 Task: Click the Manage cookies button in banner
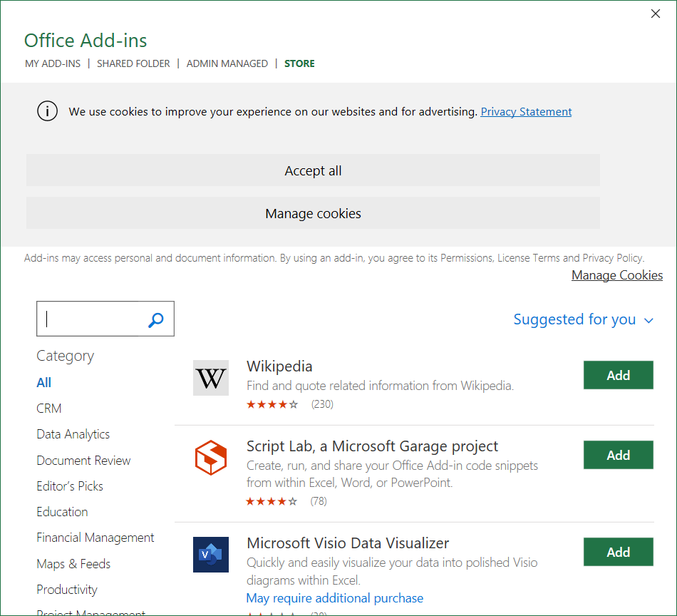(x=313, y=213)
